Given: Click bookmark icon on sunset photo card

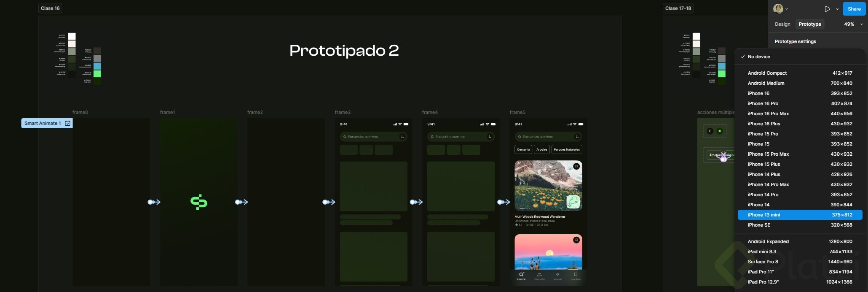Looking at the screenshot, I should point(576,240).
